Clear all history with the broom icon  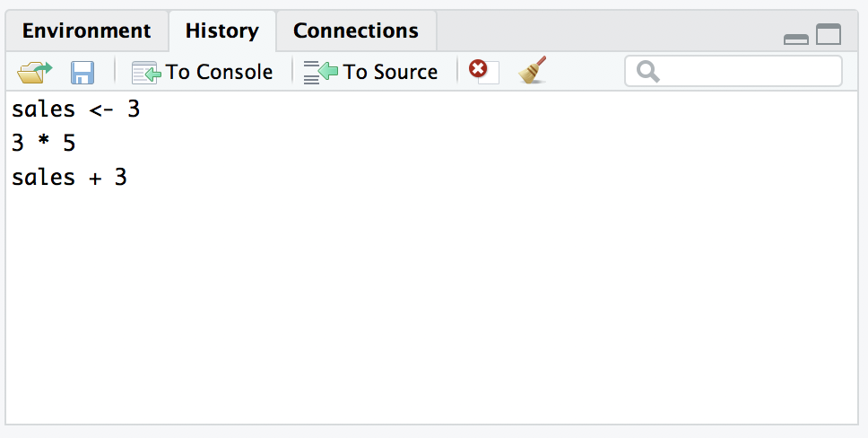tap(532, 71)
